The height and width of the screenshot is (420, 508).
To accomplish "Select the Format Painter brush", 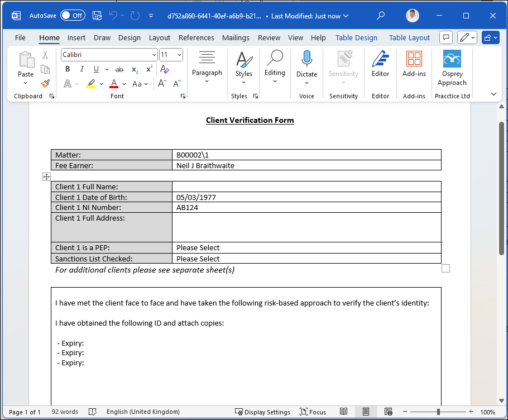I will point(45,84).
